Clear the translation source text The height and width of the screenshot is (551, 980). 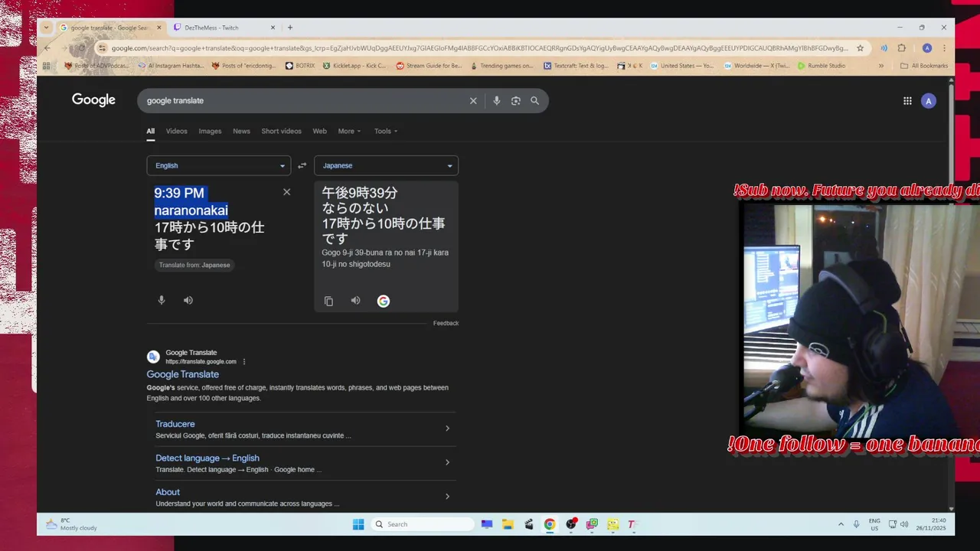pos(286,192)
